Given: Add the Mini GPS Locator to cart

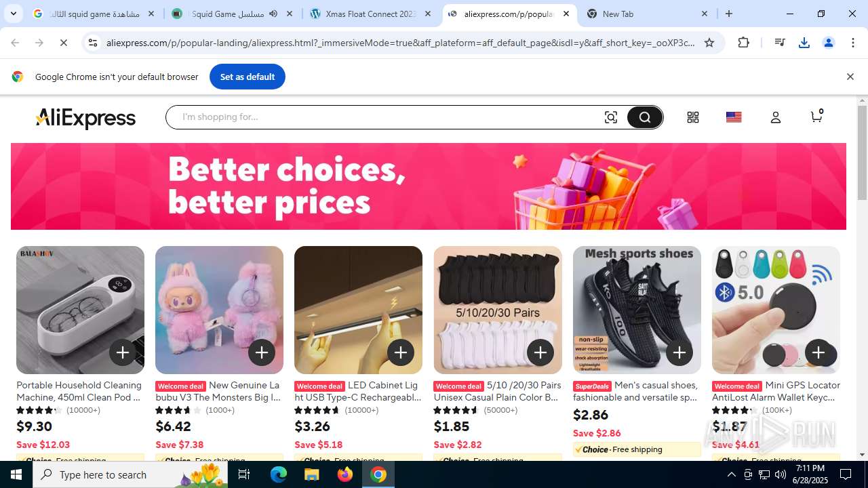Looking at the screenshot, I should click(818, 352).
